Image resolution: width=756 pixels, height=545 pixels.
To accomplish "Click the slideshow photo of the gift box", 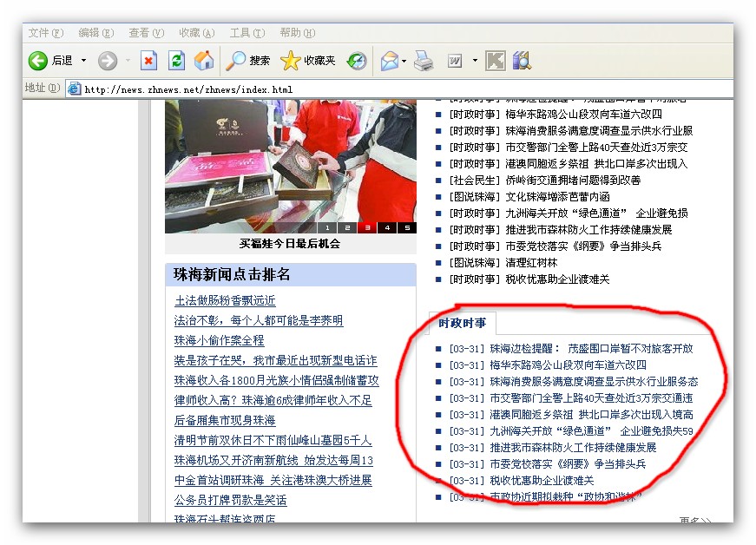I will pyautogui.click(x=291, y=167).
